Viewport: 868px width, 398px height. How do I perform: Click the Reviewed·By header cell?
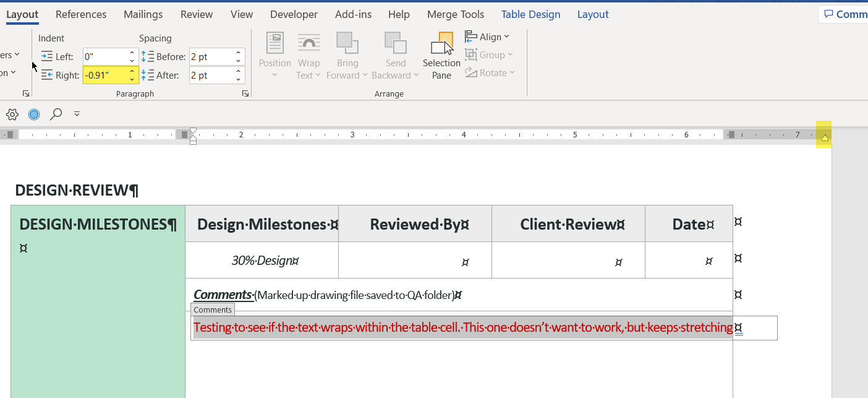415,223
